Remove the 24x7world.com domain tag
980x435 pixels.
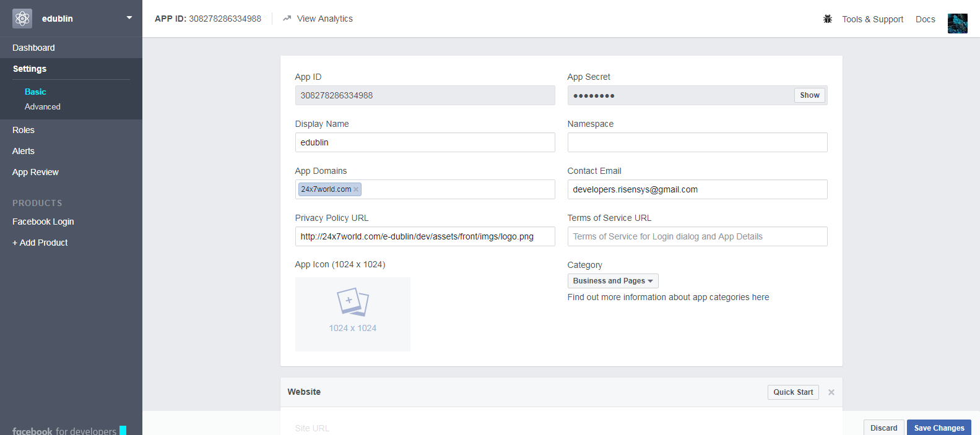(x=356, y=189)
